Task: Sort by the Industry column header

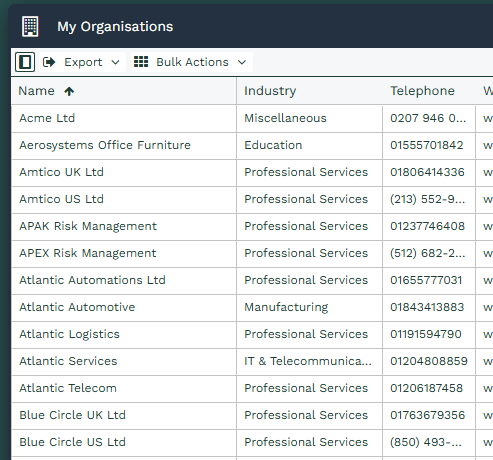Action: [x=270, y=91]
